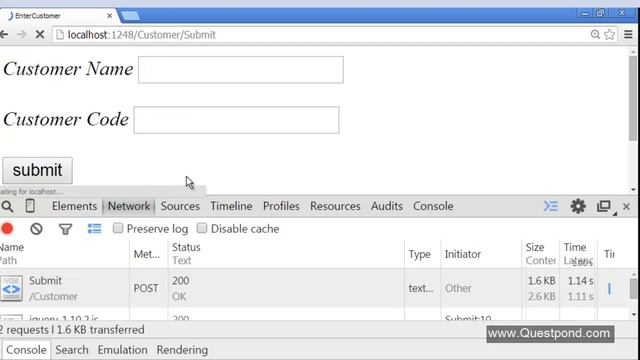Open the Resources tab
The width and height of the screenshot is (640, 360).
click(335, 206)
